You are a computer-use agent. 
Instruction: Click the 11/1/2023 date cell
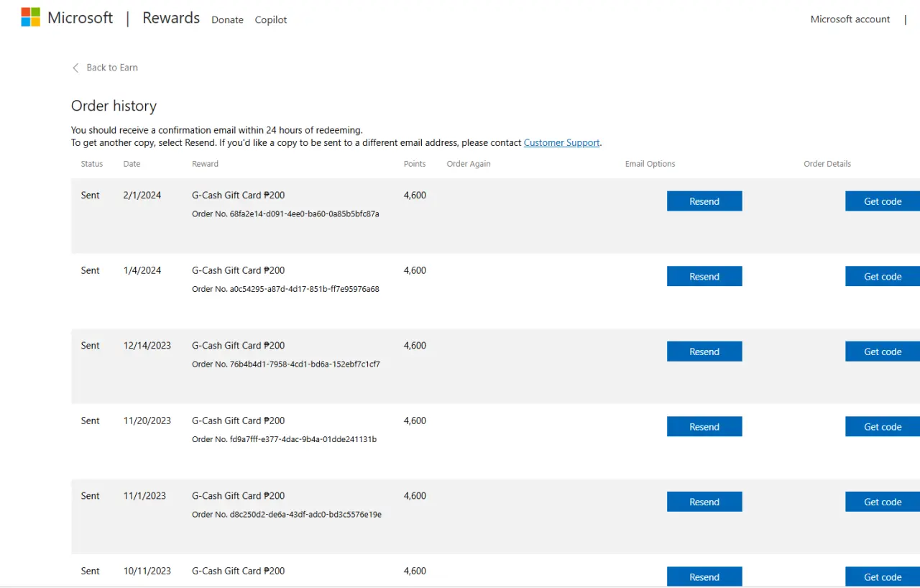[144, 496]
